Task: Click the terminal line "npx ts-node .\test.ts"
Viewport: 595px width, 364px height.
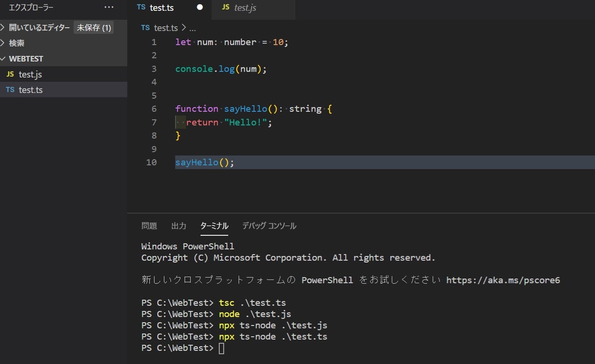Action: tap(273, 337)
